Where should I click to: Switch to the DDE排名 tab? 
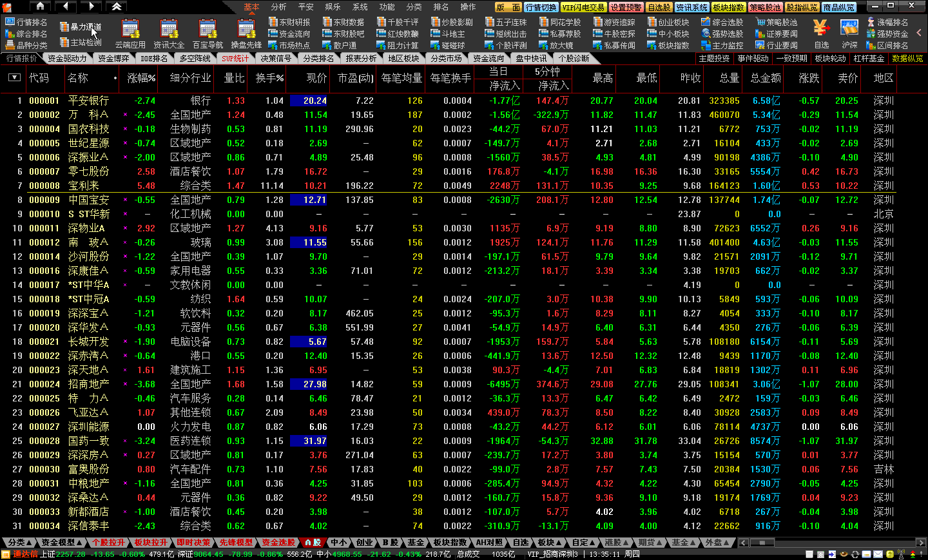[x=154, y=58]
